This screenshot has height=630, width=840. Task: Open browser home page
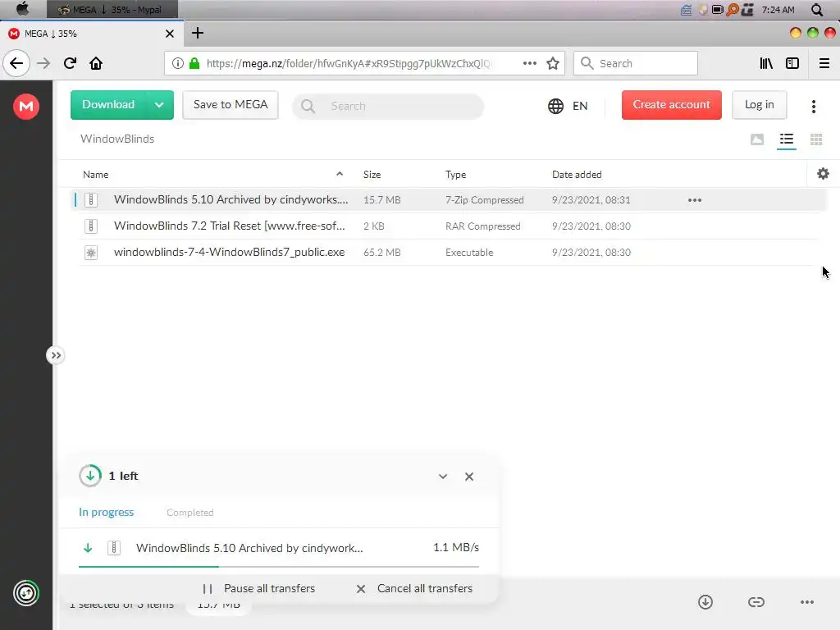tap(96, 63)
